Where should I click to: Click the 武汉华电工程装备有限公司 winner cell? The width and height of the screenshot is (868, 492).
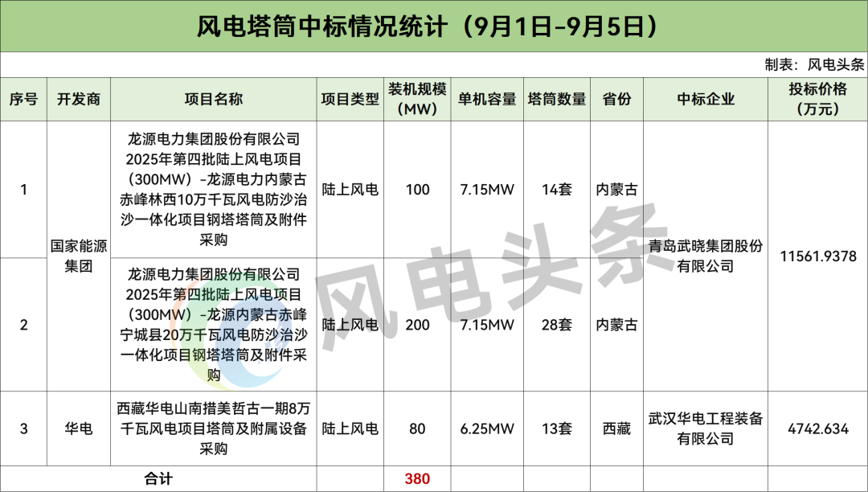click(706, 428)
